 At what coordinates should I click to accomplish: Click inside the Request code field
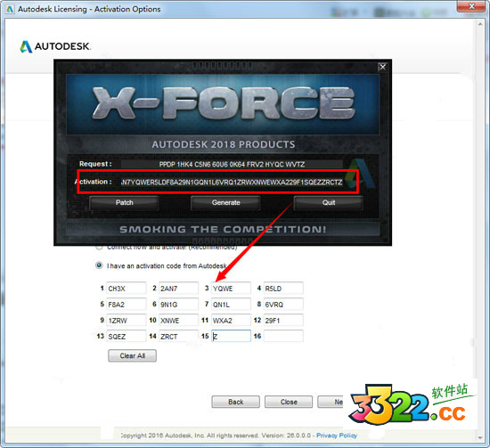(x=232, y=165)
